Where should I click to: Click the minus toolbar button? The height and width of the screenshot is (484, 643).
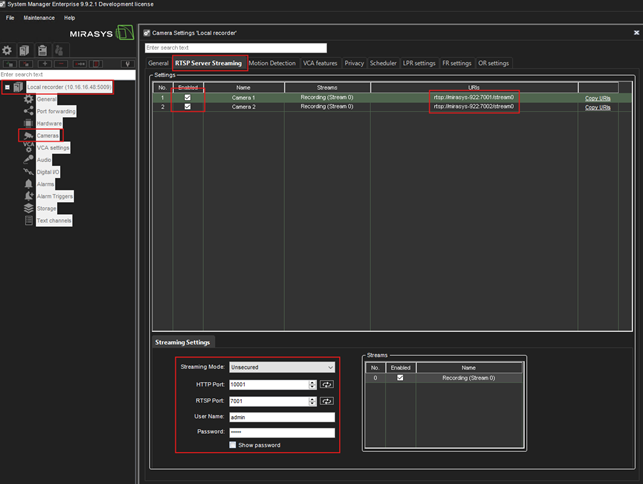[x=61, y=64]
